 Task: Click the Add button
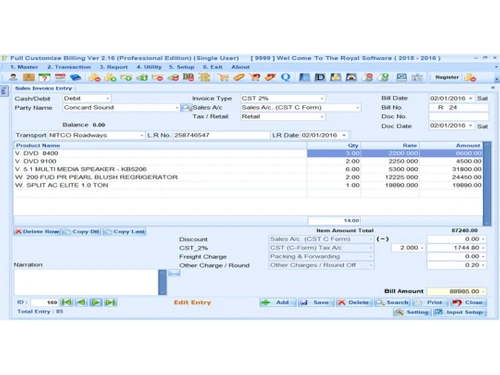tap(278, 302)
